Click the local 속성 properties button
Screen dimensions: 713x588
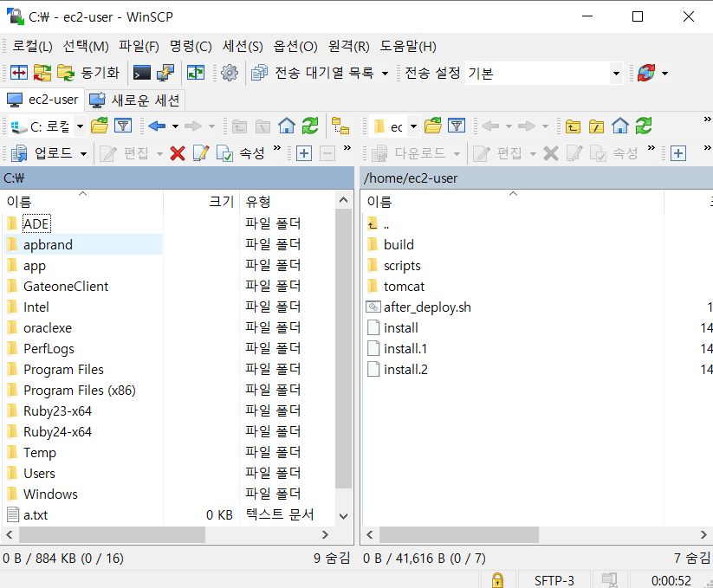[240, 153]
